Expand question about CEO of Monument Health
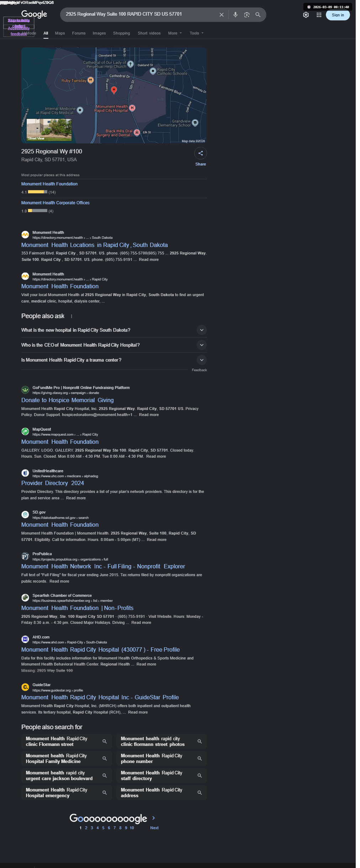Image resolution: width=360 pixels, height=868 pixels. tap(202, 345)
